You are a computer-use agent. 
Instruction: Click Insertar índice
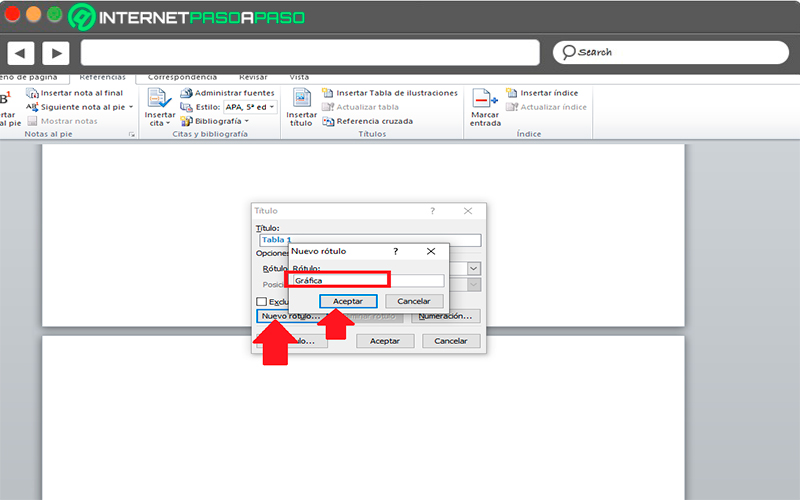click(542, 93)
